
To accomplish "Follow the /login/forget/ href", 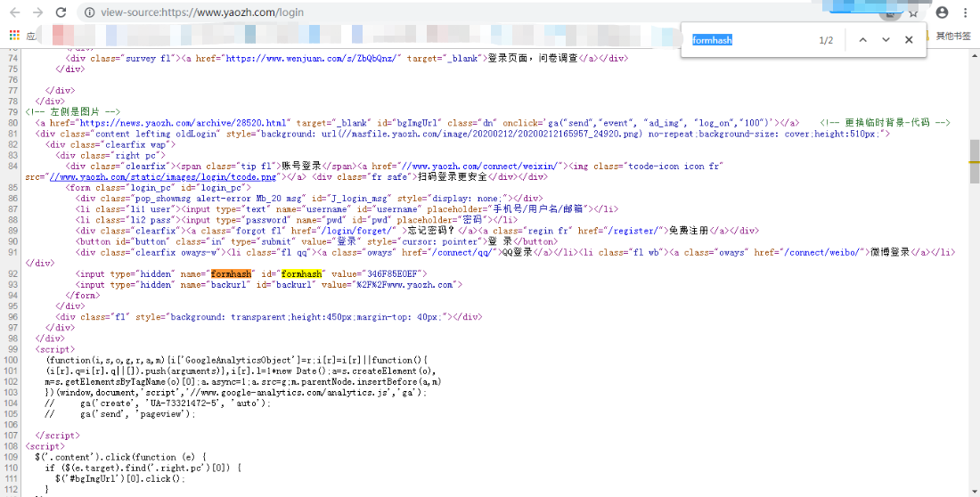I will pyautogui.click(x=357, y=232).
